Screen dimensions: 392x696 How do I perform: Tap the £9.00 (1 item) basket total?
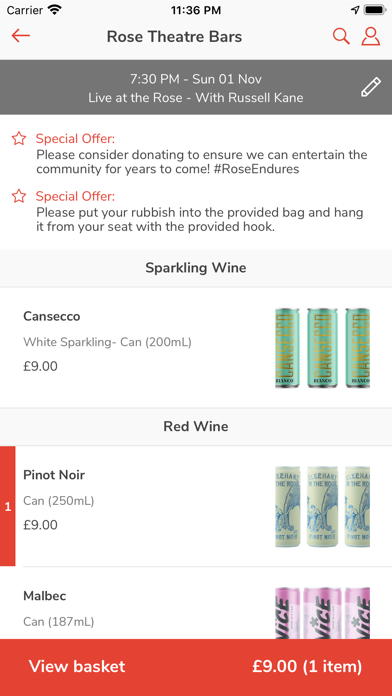coord(307,666)
